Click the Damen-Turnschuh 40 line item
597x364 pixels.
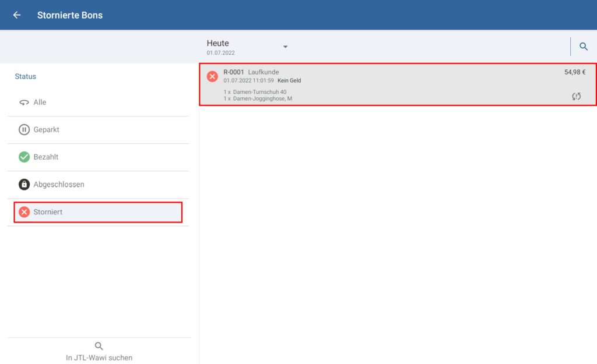coord(259,92)
